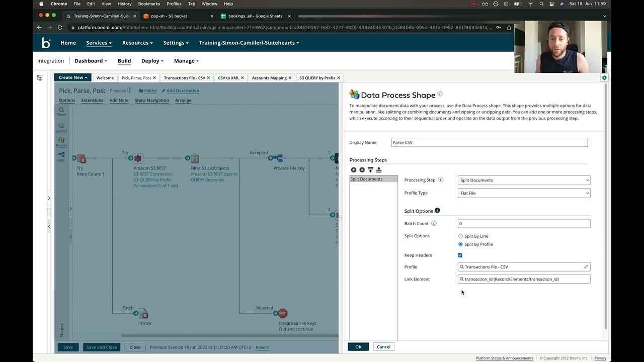Move processing step down with arrow icon

click(x=379, y=170)
